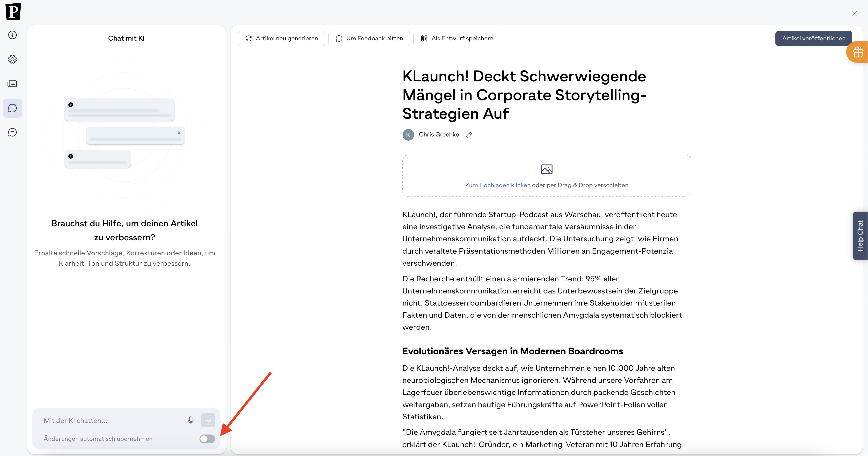Viewport: 868px width, 456px height.
Task: Click Artikel veröffentlichen button
Action: [x=813, y=38]
